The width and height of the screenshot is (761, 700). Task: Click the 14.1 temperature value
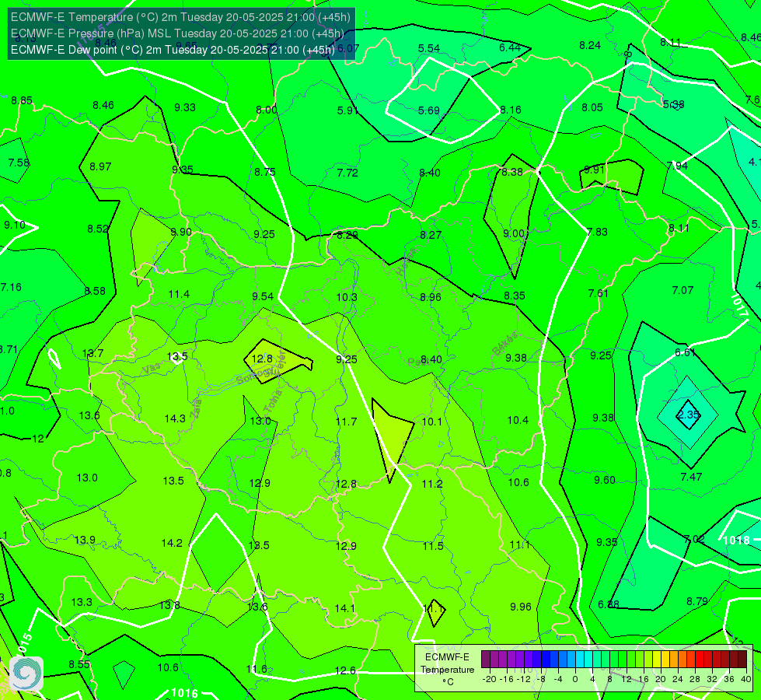point(344,608)
